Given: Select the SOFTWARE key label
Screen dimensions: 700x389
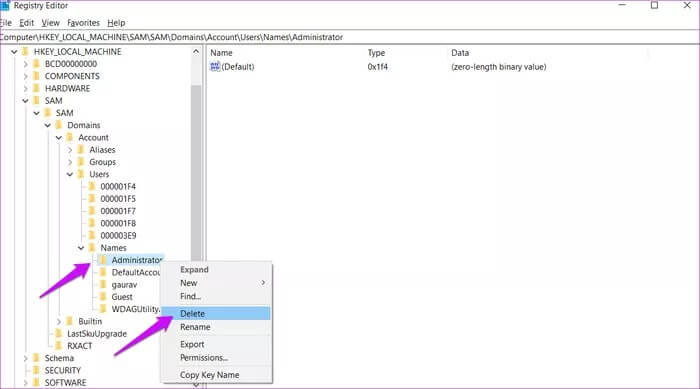Looking at the screenshot, I should [66, 383].
